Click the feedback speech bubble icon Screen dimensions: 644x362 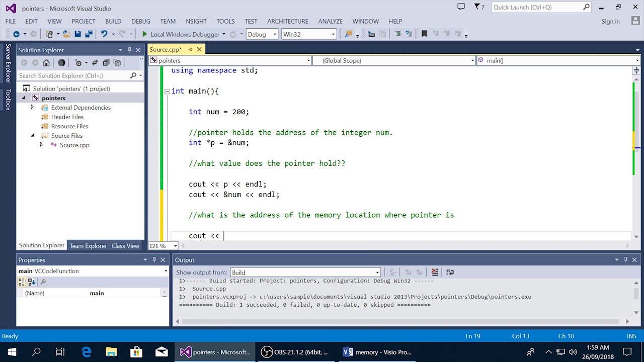[461, 7]
